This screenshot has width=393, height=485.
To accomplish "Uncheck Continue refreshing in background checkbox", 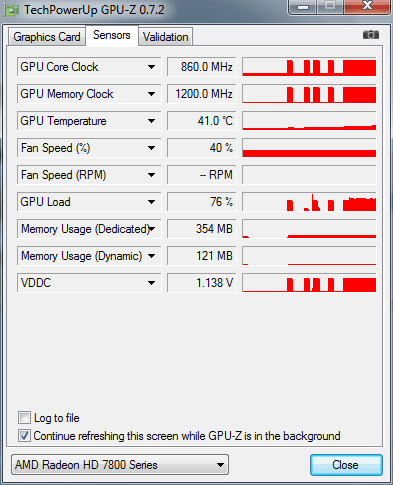I will 24,435.
